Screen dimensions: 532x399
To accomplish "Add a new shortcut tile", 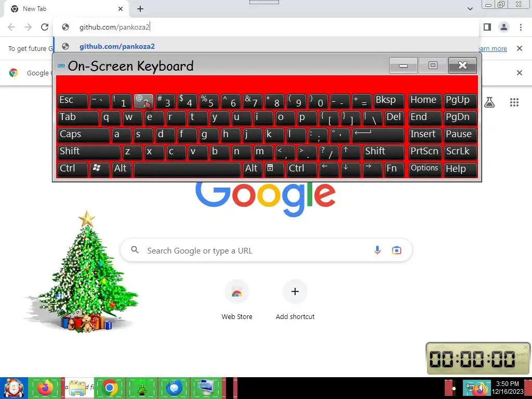I will point(295,300).
